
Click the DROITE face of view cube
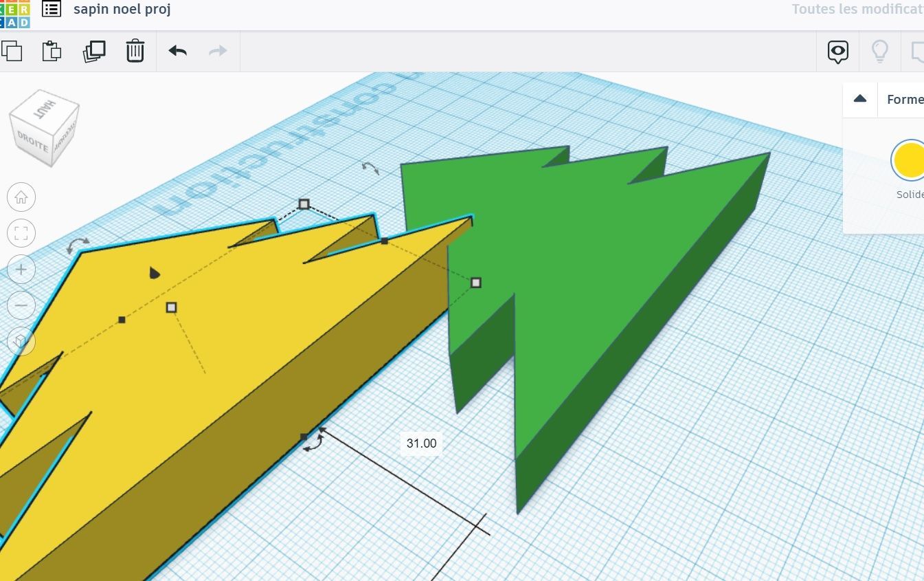point(33,141)
